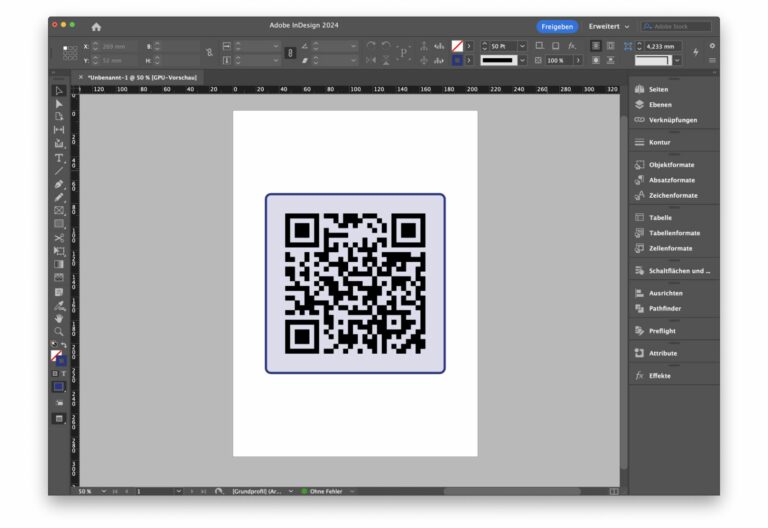Click the rotate 90° counterclockwise icon

(386, 46)
